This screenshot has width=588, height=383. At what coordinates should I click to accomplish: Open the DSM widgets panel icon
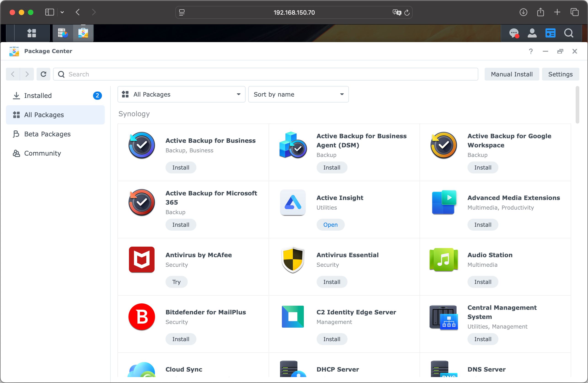[x=550, y=33]
